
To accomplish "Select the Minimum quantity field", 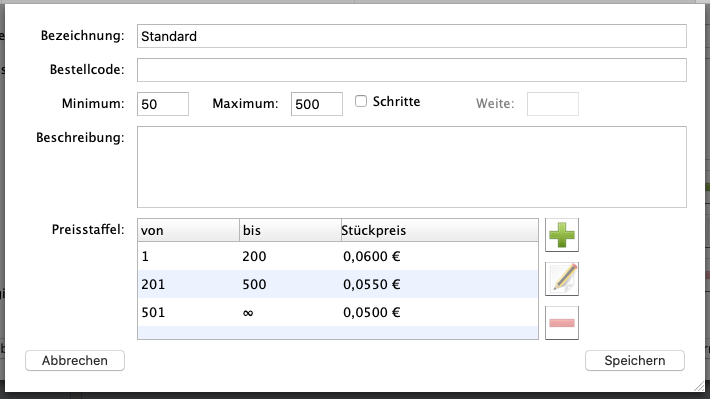I will (163, 104).
